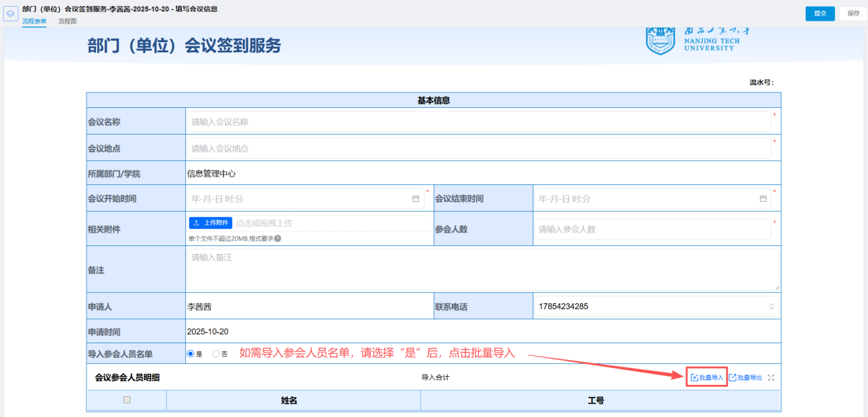This screenshot has height=417, width=868.
Task: Switch to the 流程图 tab
Action: coord(67,21)
